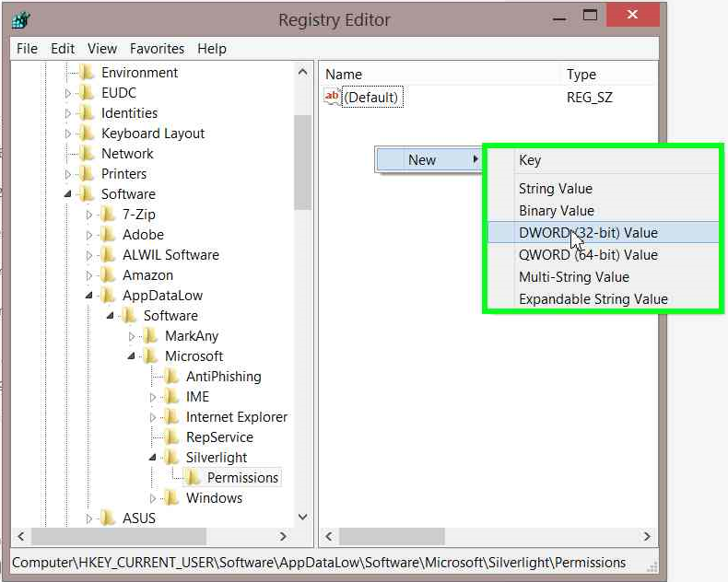Click the Microsoft folder icon
728x582 pixels.
coord(150,356)
